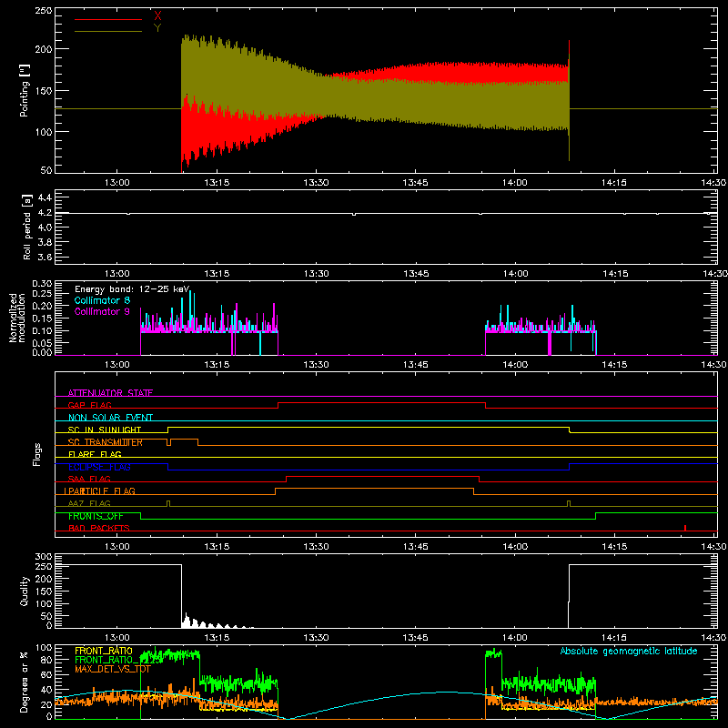Click the MAX_DET_VS_TOT legend label

tap(113, 669)
